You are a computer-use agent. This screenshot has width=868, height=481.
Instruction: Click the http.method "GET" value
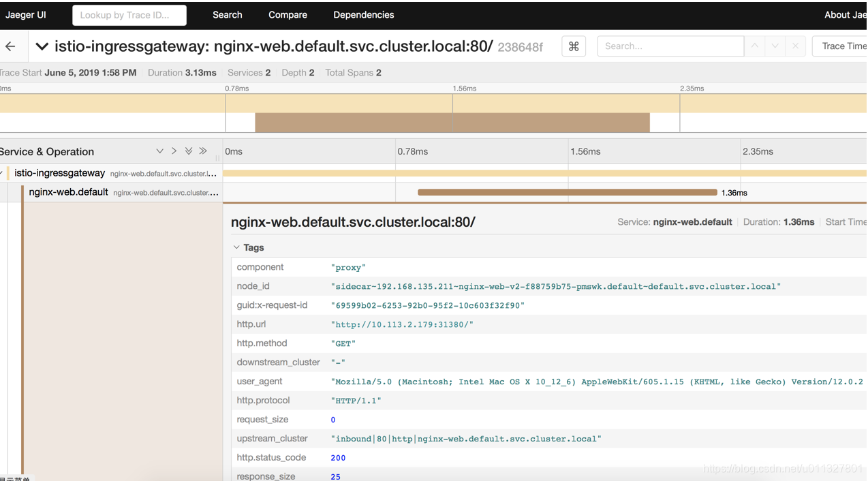click(343, 343)
